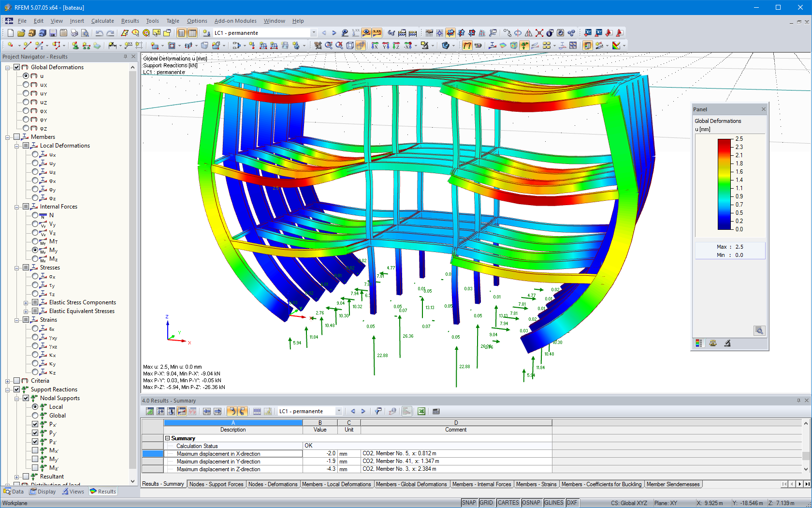812x508 pixels.
Task: Select the Maximum displacement in X-direction cell
Action: pos(233,454)
